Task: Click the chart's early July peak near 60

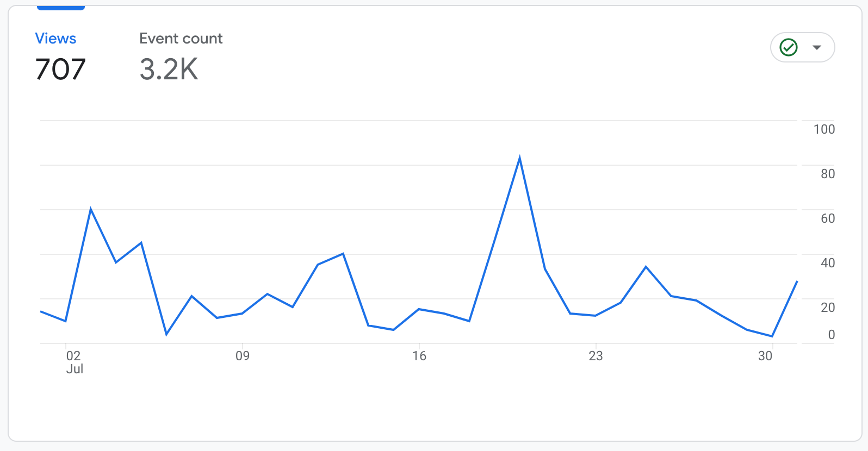Action: pos(91,209)
